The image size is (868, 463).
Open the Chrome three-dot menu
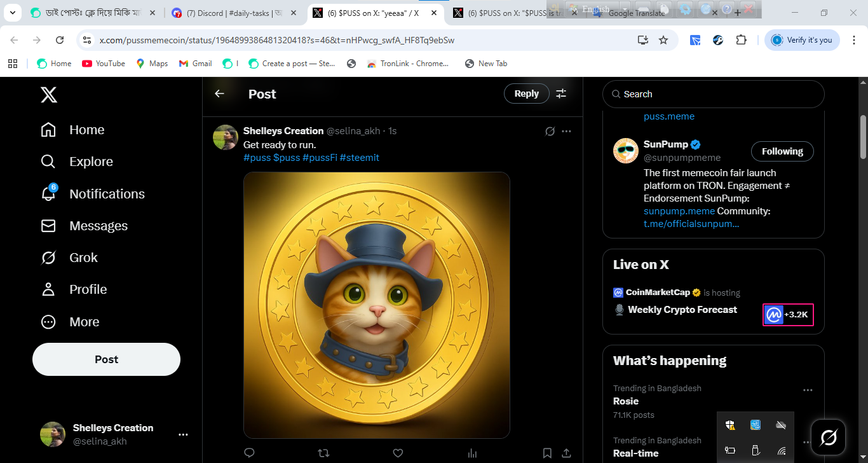coord(853,40)
